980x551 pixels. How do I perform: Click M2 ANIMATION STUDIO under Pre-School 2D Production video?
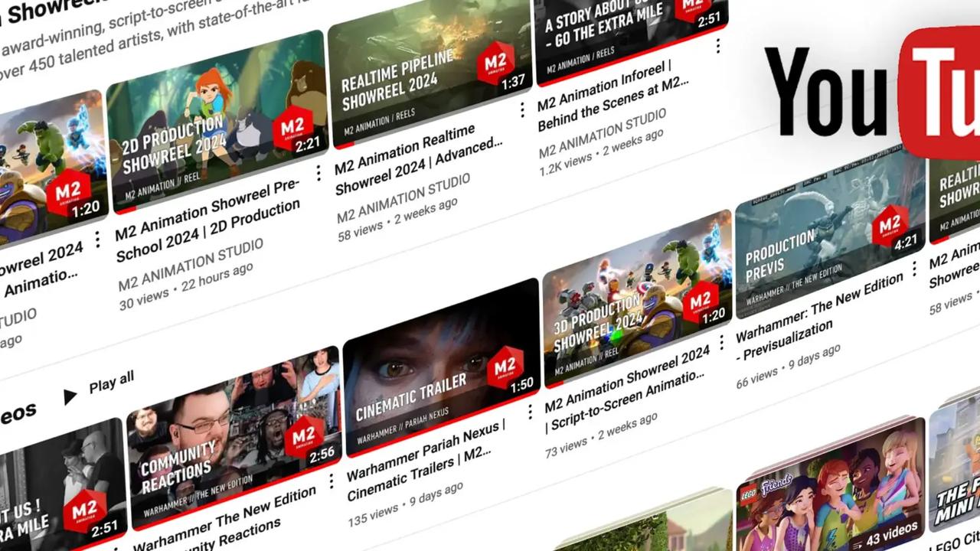[191, 264]
